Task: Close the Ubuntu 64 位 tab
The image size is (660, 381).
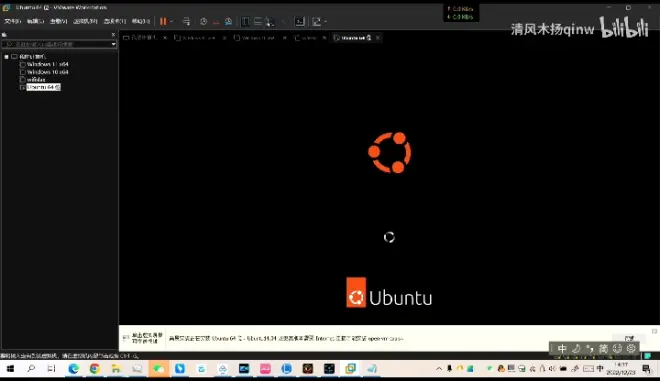Action: click(x=378, y=38)
